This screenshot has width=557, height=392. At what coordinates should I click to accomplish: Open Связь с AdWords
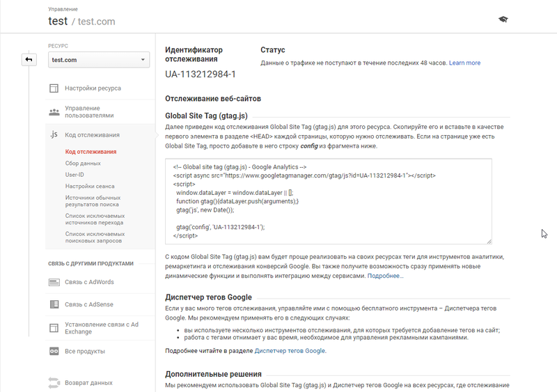tap(89, 282)
